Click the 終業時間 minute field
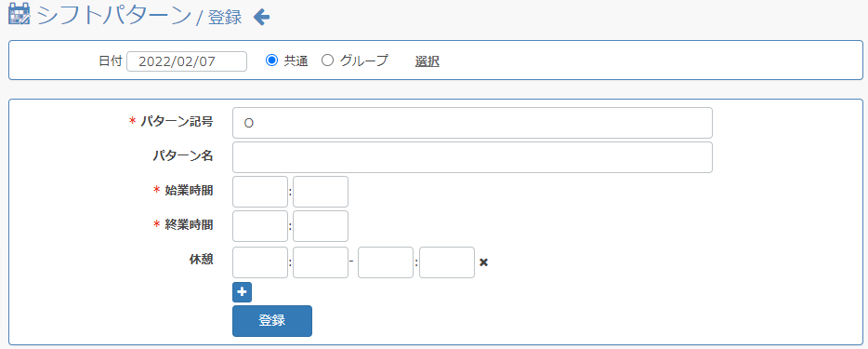 click(x=321, y=226)
